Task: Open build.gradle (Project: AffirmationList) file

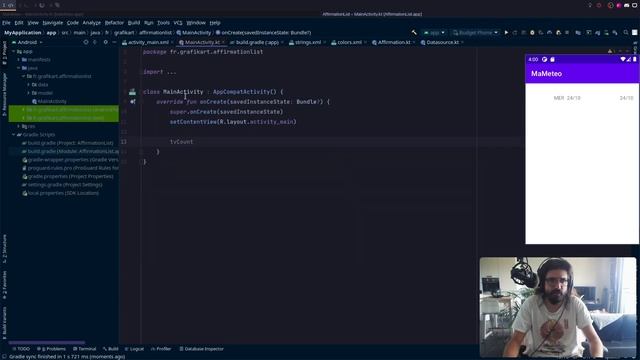Action: [68, 143]
